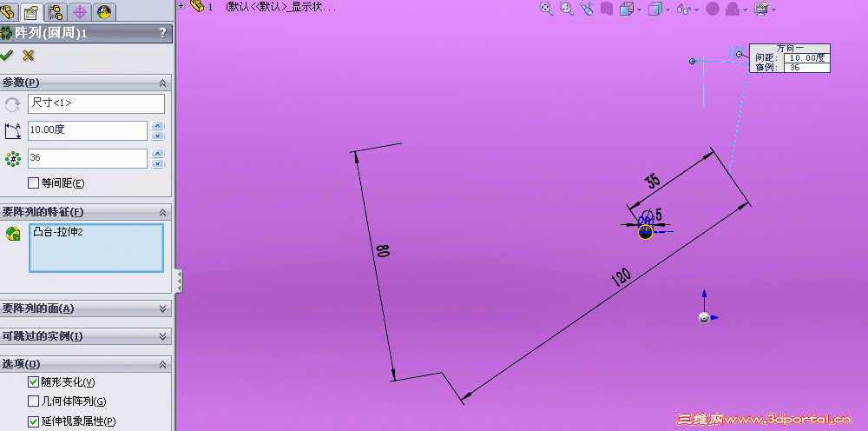Uncheck the 延伸视象属性(P) option
This screenshot has width=868, height=431.
pos(34,421)
